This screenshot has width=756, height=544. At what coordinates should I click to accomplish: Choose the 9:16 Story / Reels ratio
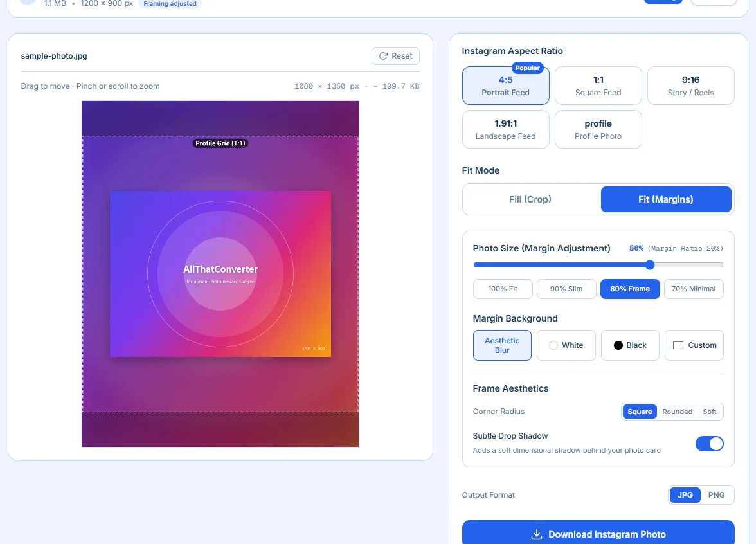(690, 86)
